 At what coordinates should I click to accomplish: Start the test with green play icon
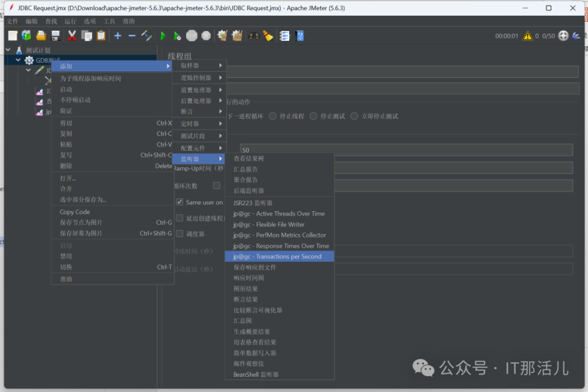[x=163, y=35]
